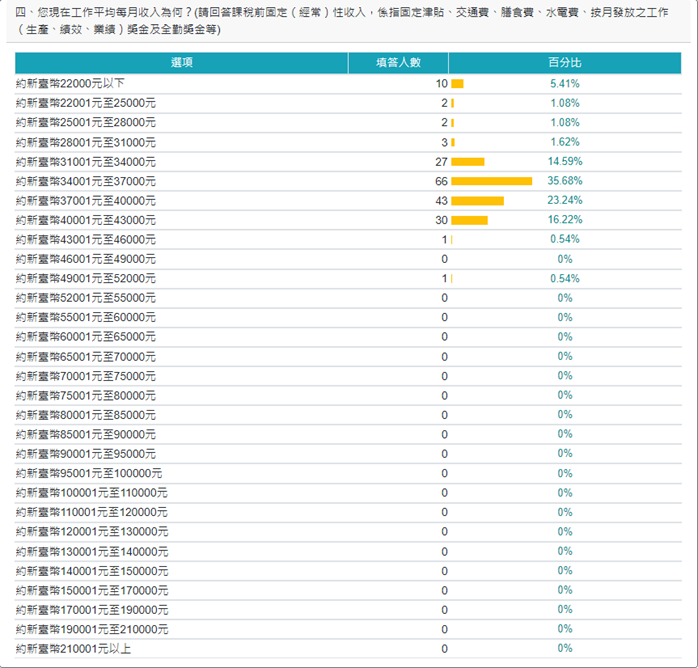Image resolution: width=698 pixels, height=668 pixels.
Task: Click the 16.22% percentage value
Action: tap(564, 220)
